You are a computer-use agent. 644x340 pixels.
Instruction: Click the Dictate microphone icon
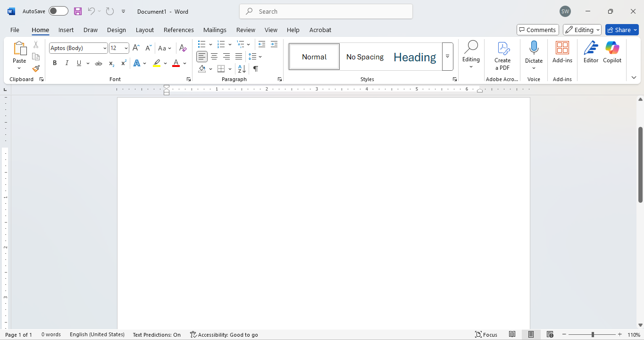click(x=534, y=48)
